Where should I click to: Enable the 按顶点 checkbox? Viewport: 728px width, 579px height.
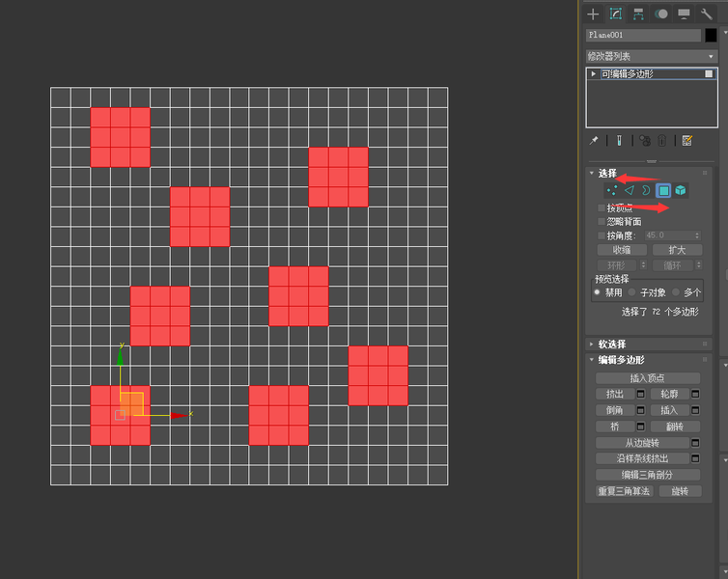point(602,207)
